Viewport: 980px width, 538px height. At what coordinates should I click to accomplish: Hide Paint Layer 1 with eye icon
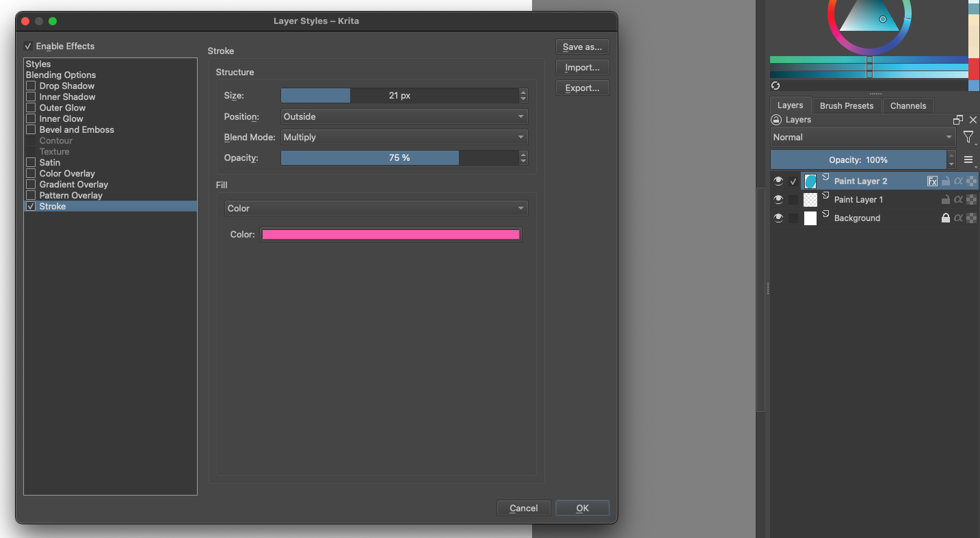(x=778, y=200)
